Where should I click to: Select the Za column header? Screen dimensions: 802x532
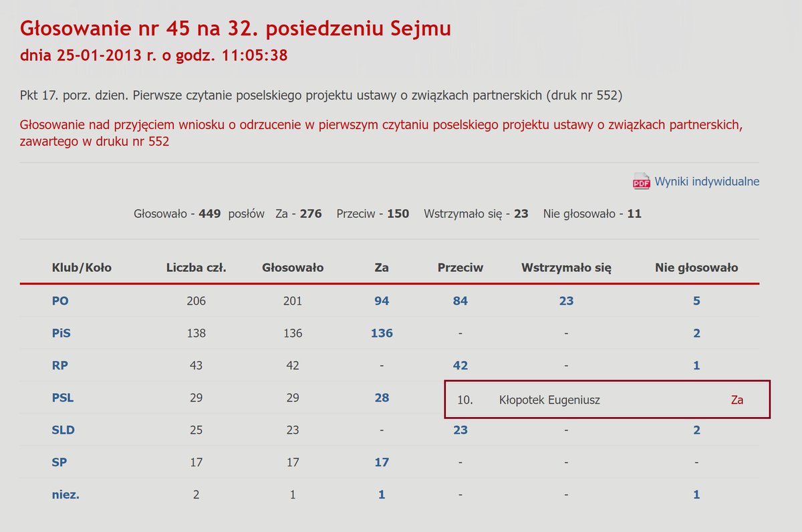click(382, 268)
